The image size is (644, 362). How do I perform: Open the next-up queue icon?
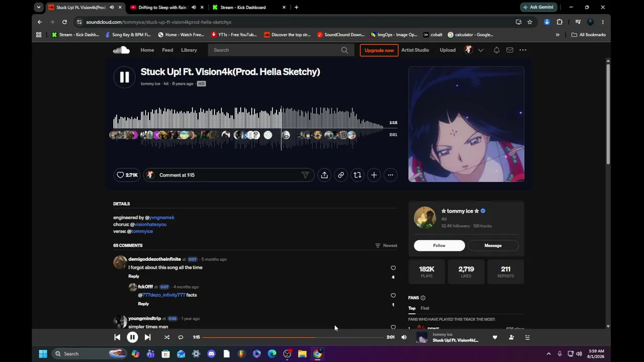527,337
